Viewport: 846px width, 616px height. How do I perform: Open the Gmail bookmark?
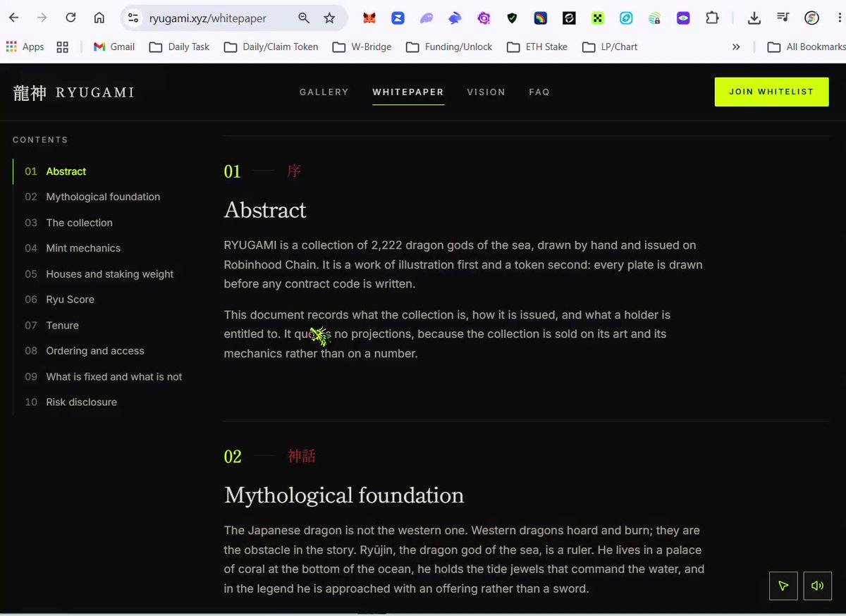coord(114,47)
